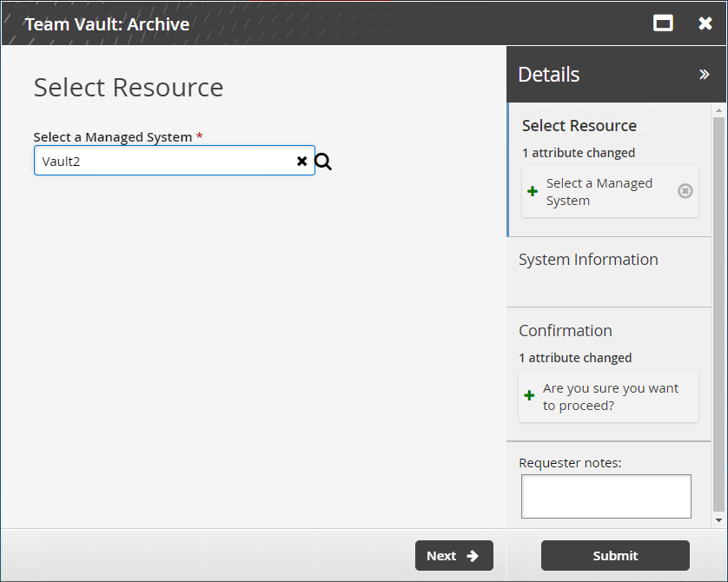Click green plus beside Select a Managed System
Screen dimensions: 728x582
[x=533, y=191]
